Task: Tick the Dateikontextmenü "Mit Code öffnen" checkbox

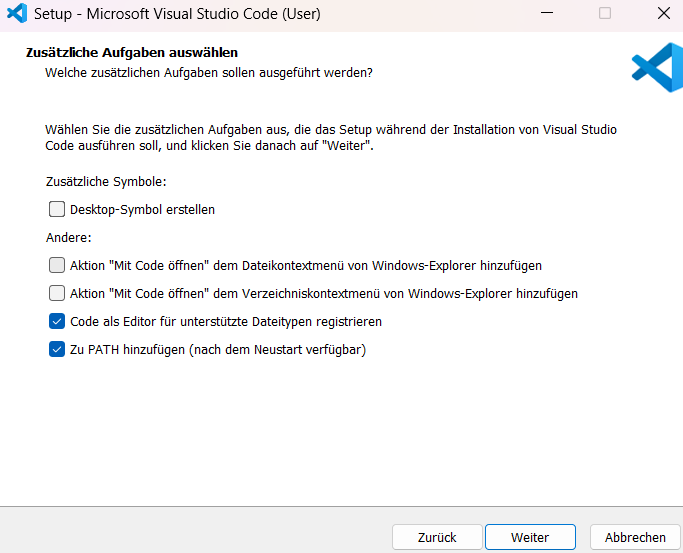Action: (x=57, y=265)
